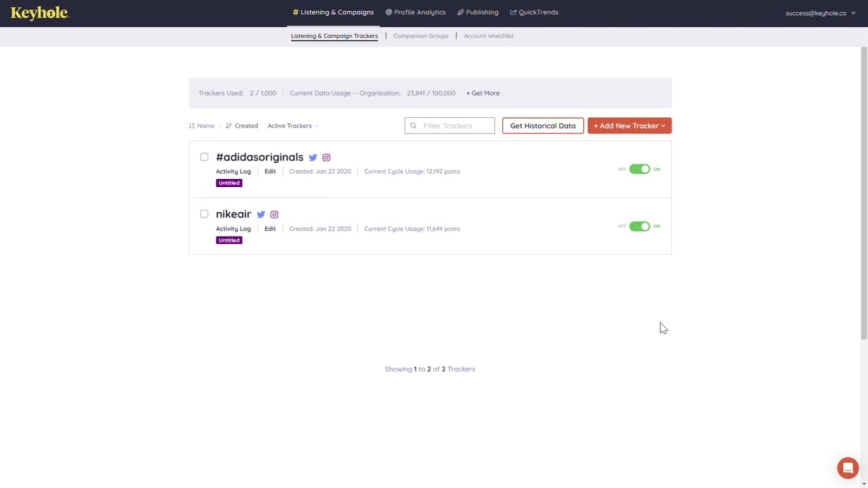This screenshot has height=488, width=868.
Task: Open the Active Trackers dropdown
Action: (292, 125)
